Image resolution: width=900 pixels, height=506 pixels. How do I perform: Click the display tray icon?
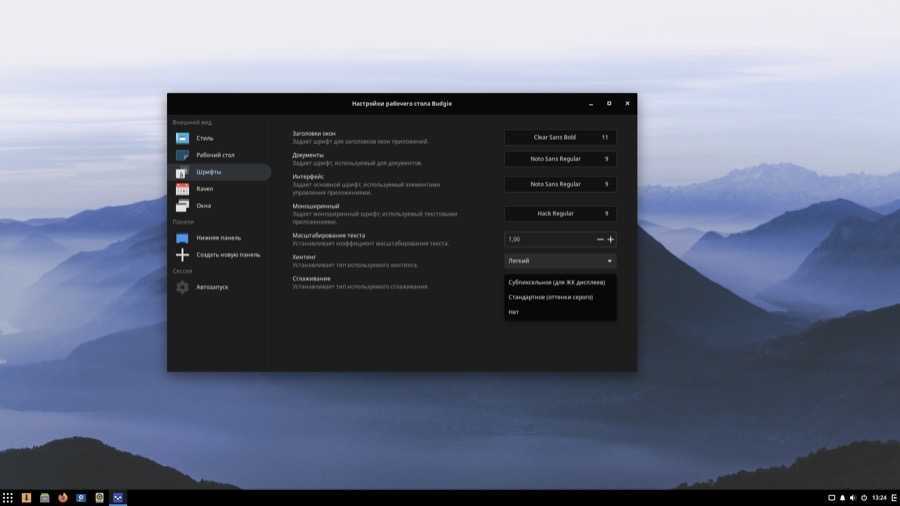coord(831,498)
